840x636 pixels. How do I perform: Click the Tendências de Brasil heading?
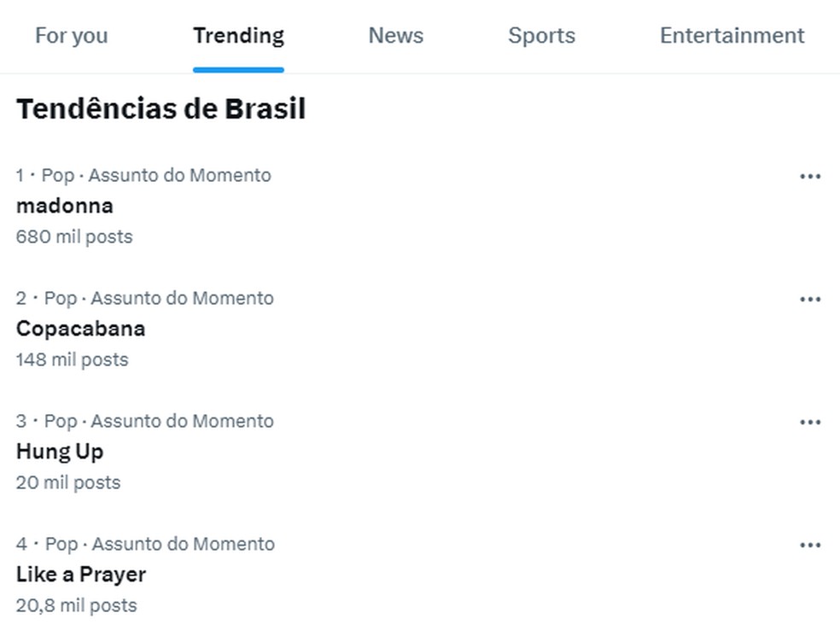click(160, 108)
